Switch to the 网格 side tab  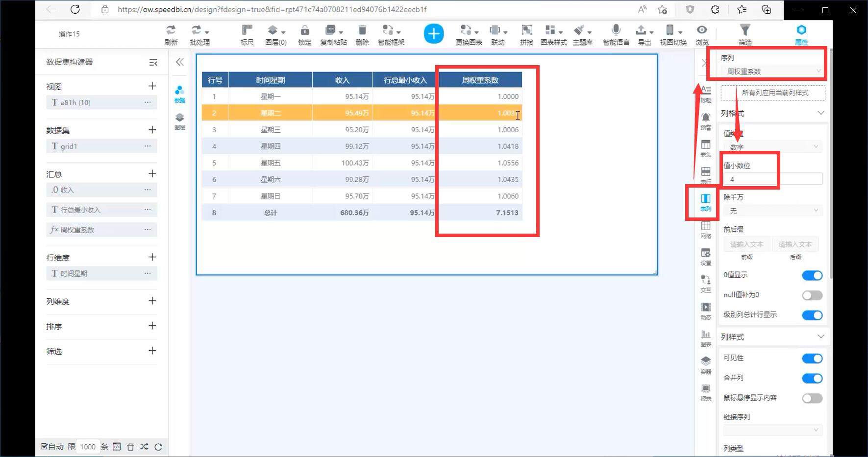coord(705,229)
